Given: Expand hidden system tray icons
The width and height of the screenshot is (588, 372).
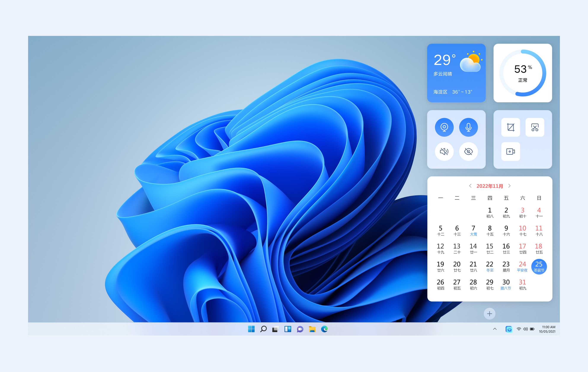Looking at the screenshot, I should coord(495,329).
